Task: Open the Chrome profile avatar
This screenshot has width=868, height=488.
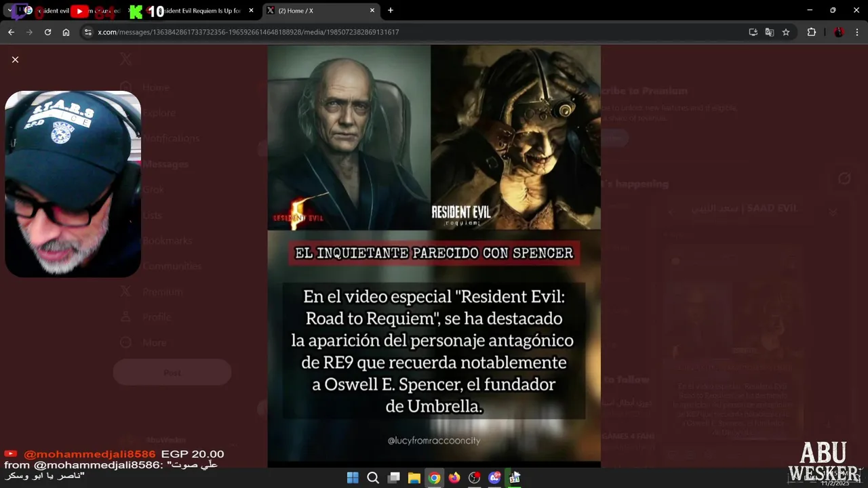Action: (839, 32)
